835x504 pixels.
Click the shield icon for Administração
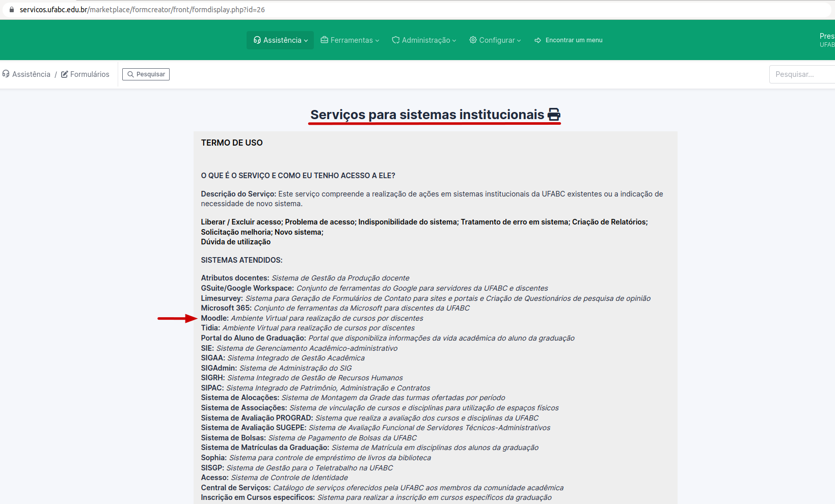396,40
